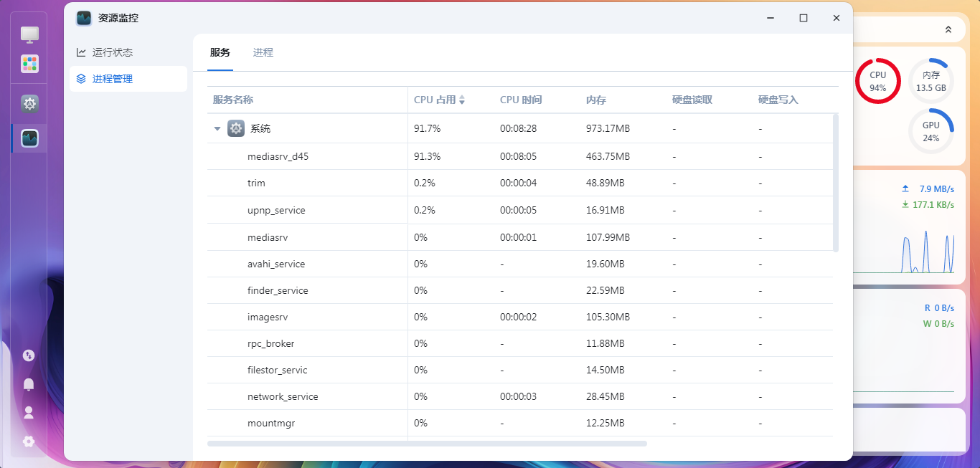The image size is (980, 468).
Task: Select the avahi_service row
Action: [x=520, y=264]
